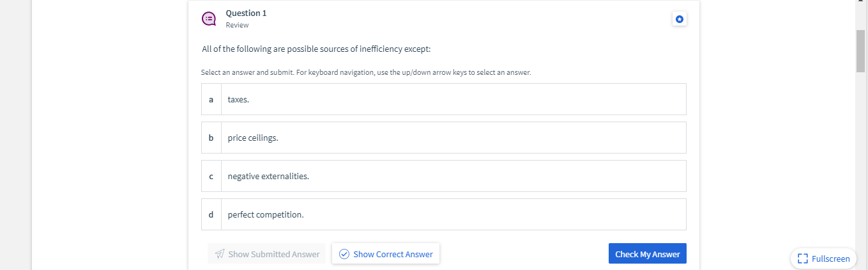The width and height of the screenshot is (868, 270).
Task: Enter Fullscreen mode using the Fullscreen button
Action: click(x=830, y=258)
